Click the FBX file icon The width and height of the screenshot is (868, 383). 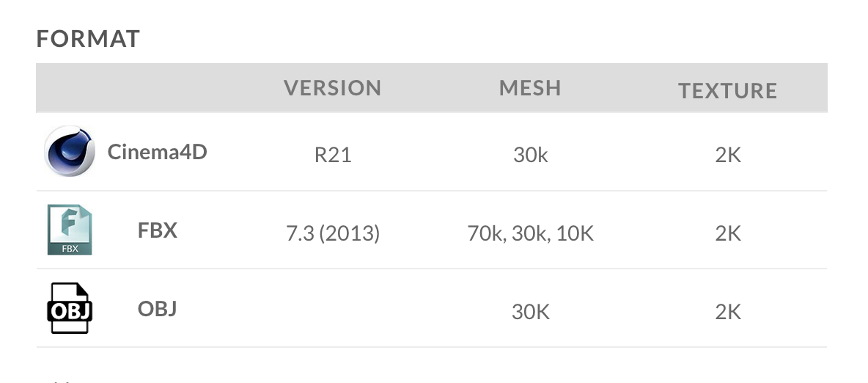pos(70,230)
